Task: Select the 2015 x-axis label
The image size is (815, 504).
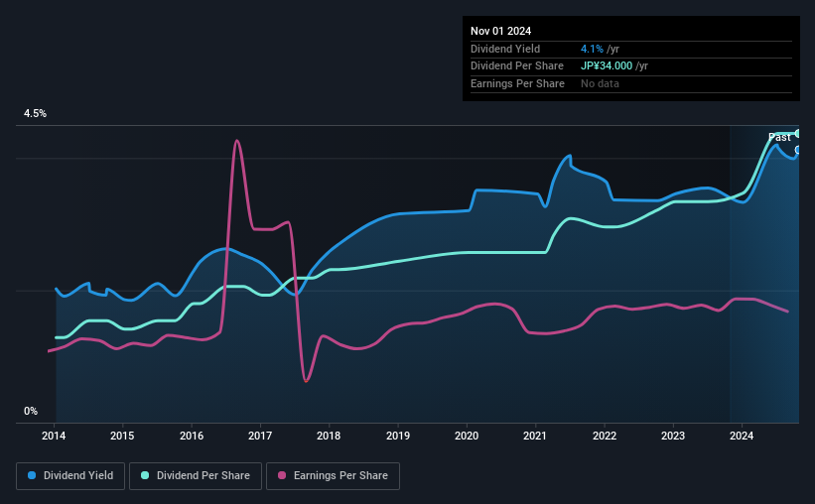Action: pyautogui.click(x=122, y=436)
